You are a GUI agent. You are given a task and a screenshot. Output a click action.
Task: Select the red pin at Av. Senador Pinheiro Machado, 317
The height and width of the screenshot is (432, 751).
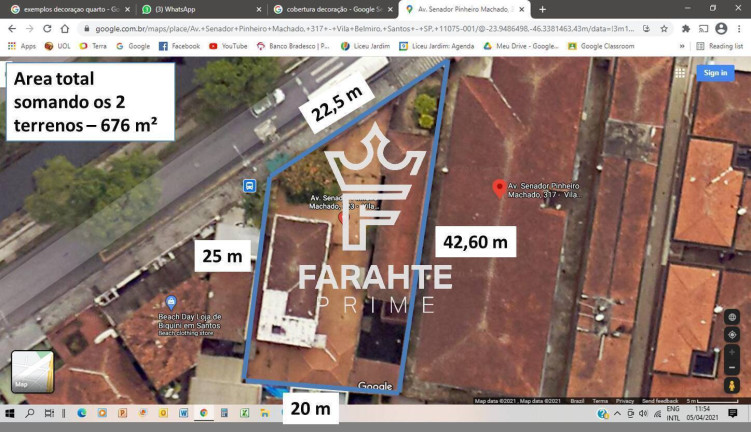pos(499,188)
